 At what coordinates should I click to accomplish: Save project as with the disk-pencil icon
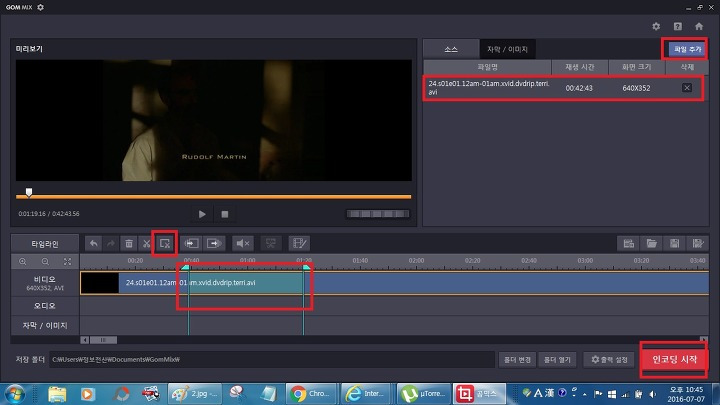coord(698,243)
